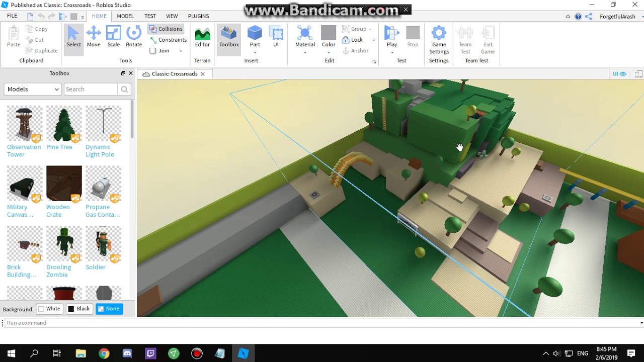Duplicate the selection
This screenshot has height=362, width=644.
coord(42,51)
